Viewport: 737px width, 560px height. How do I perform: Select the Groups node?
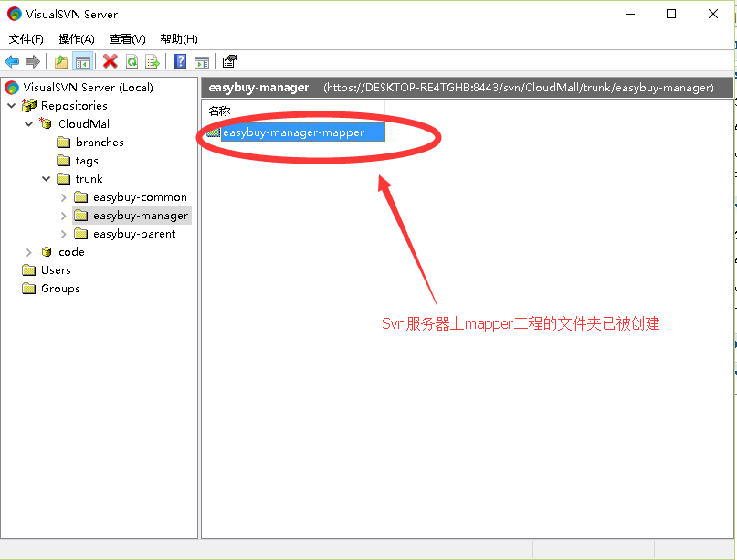[60, 289]
